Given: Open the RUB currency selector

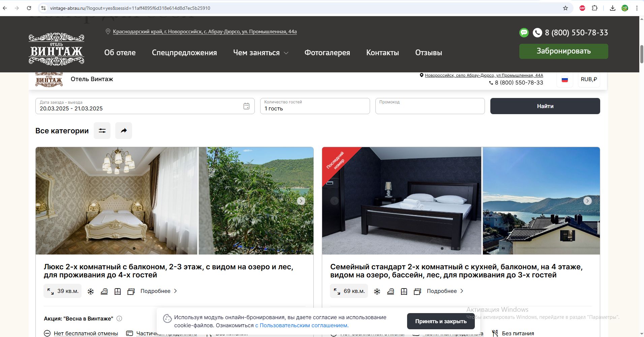Looking at the screenshot, I should [x=589, y=79].
